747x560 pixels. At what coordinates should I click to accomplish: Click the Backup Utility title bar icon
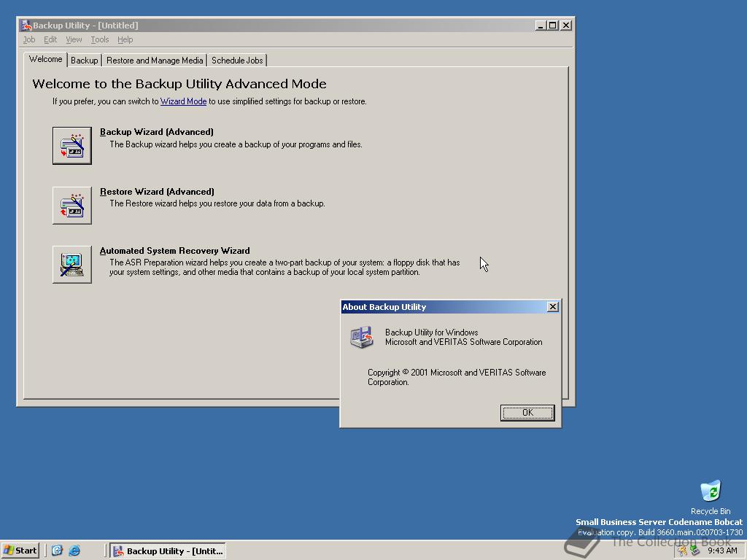tap(26, 26)
